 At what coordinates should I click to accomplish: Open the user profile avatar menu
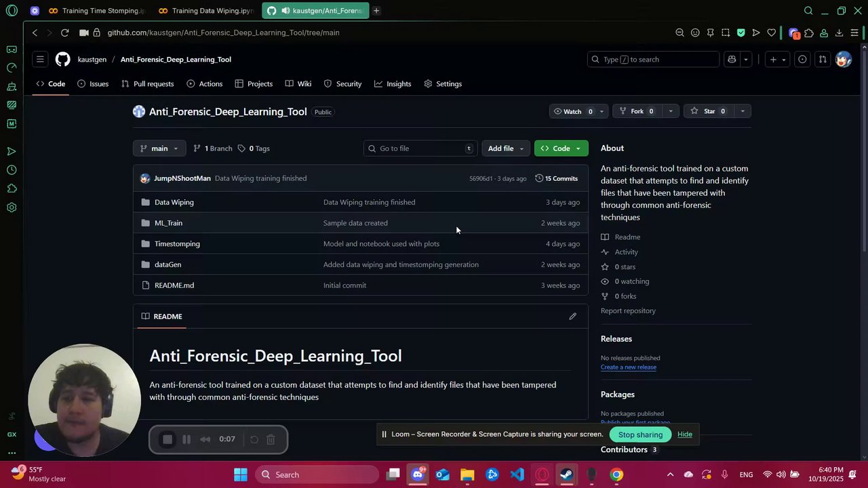(x=844, y=60)
